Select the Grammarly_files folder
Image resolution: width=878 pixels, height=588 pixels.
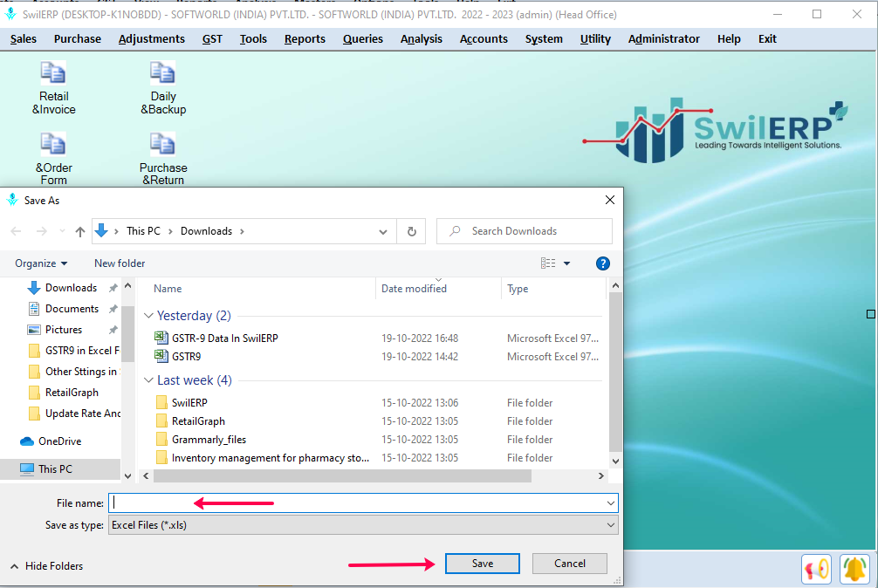tap(209, 440)
